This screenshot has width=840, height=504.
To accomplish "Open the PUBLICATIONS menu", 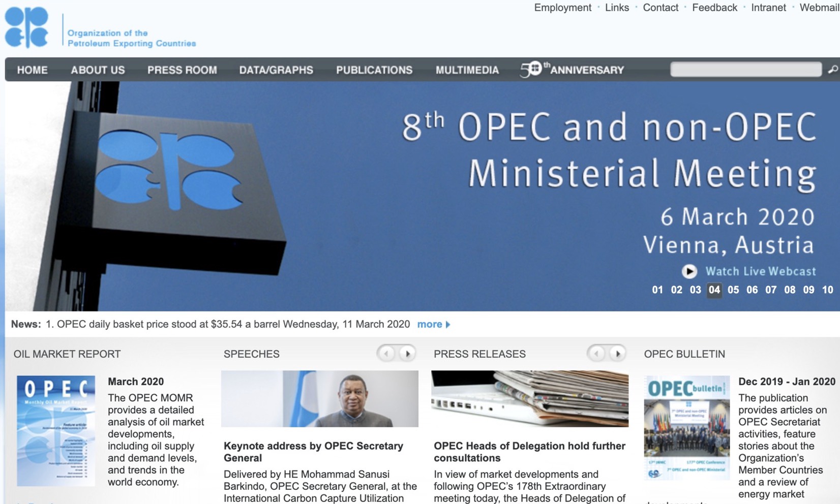I will coord(374,70).
